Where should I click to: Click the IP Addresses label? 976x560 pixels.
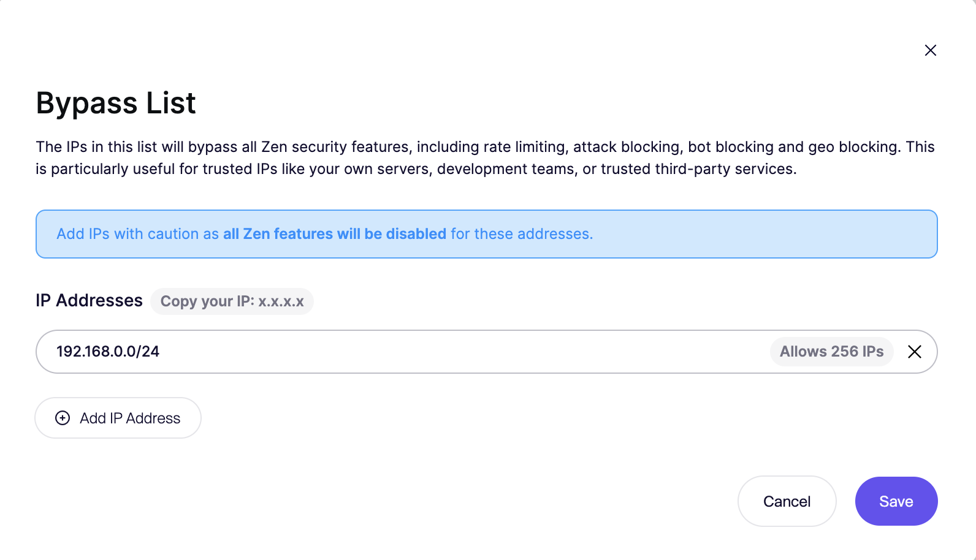pos(89,301)
